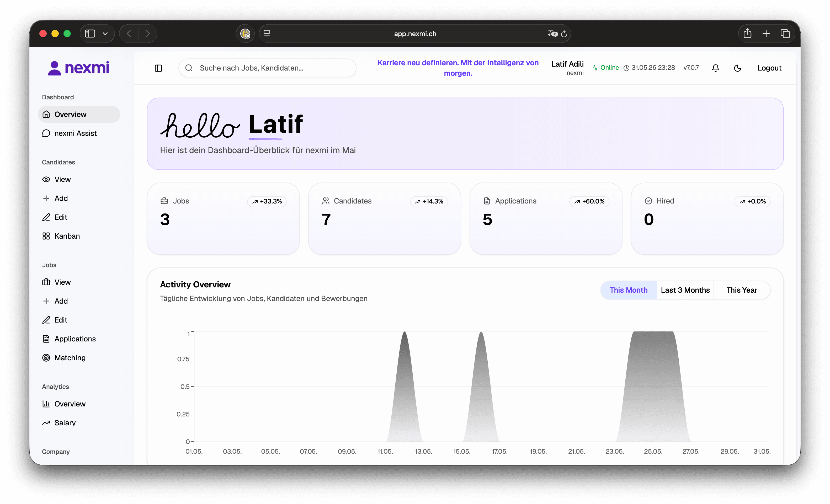The image size is (830, 504).
Task: Click the Candidates count value 7
Action: coord(326,219)
